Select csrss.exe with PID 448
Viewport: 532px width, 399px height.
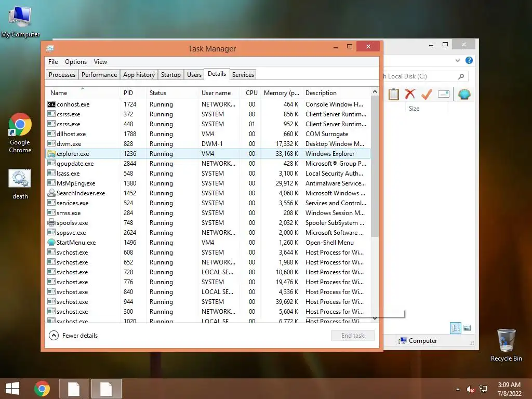208,124
